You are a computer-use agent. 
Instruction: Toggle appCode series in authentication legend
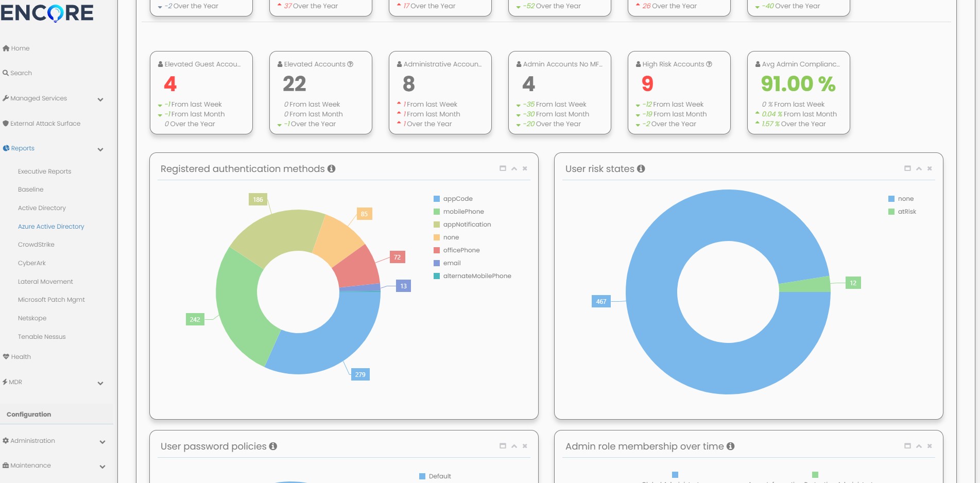click(457, 199)
